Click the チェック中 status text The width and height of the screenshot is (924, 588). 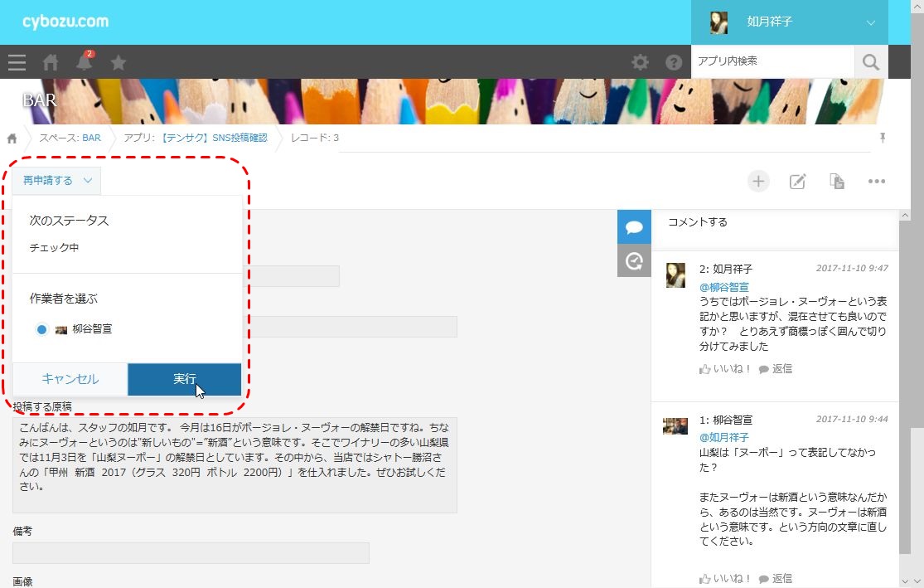coord(54,248)
